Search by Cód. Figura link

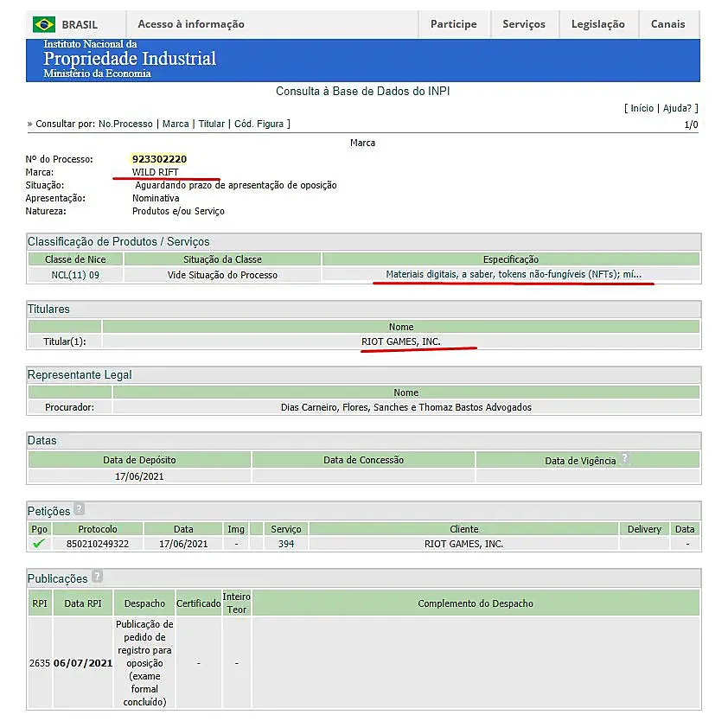(259, 124)
